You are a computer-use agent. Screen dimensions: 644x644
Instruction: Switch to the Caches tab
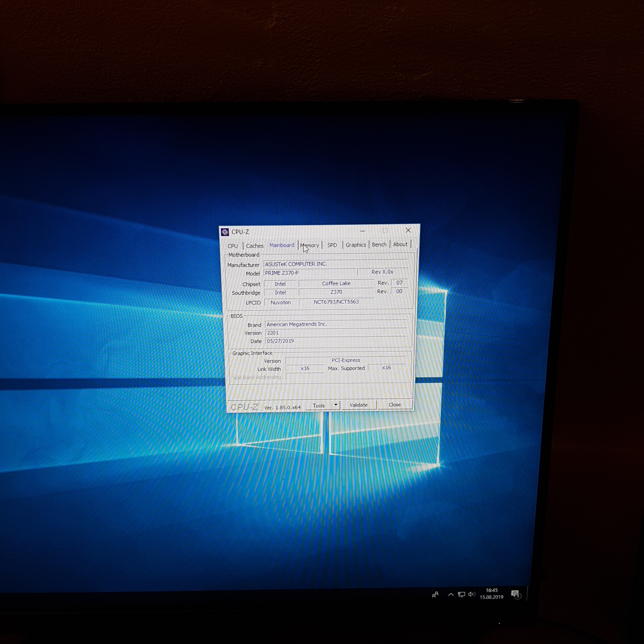coord(255,246)
